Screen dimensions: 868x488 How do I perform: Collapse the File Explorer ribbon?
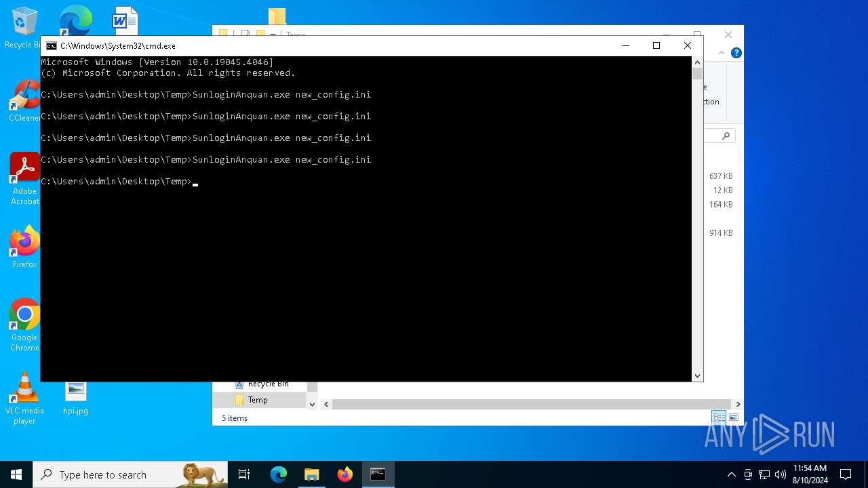(723, 53)
